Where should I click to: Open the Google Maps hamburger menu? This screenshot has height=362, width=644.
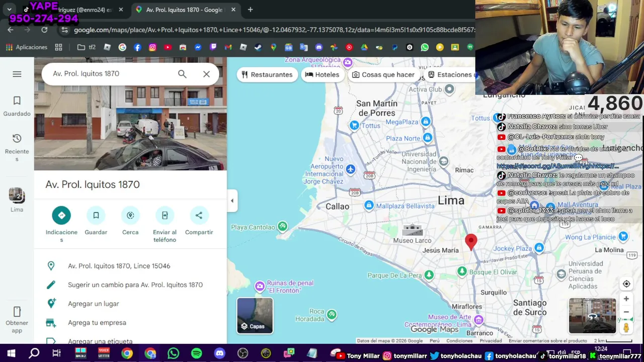[x=17, y=74]
